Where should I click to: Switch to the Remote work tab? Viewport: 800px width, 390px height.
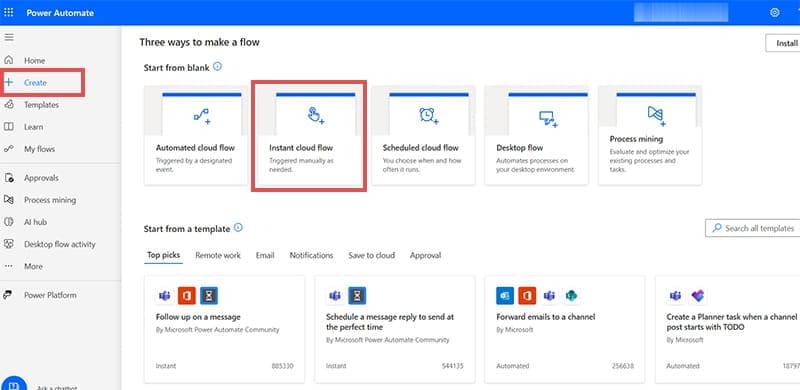[x=218, y=255]
